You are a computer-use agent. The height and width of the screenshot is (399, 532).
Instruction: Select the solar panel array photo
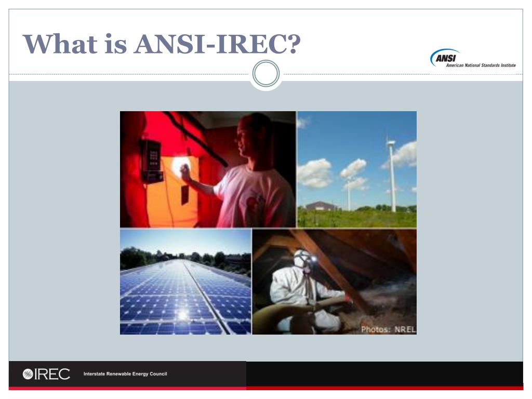tap(185, 282)
